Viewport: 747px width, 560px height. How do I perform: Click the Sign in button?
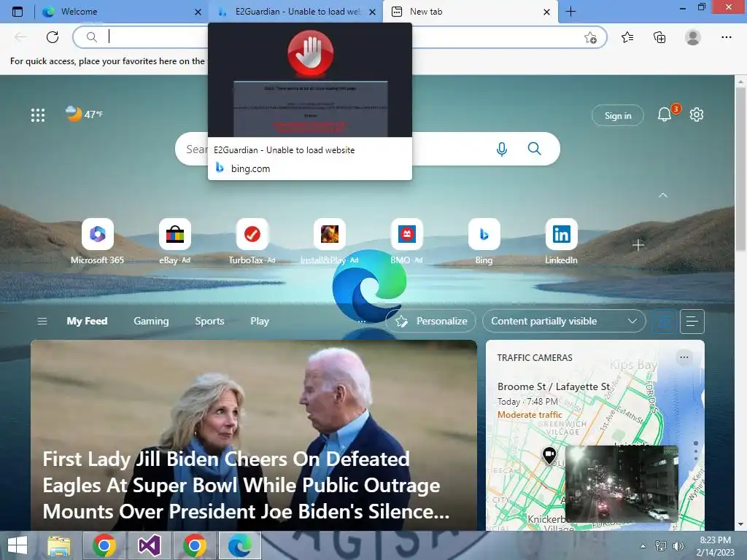click(x=617, y=115)
